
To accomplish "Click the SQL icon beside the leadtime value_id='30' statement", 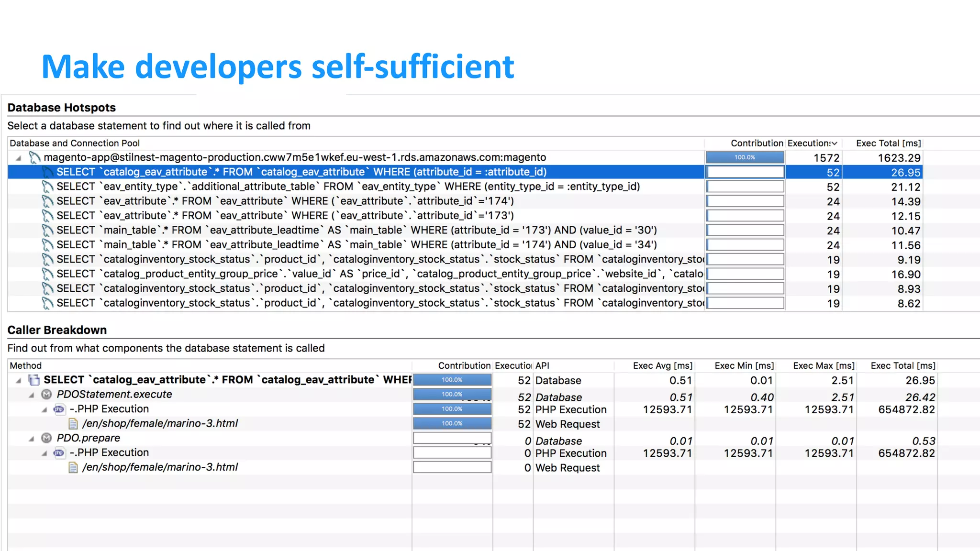I will tap(47, 231).
